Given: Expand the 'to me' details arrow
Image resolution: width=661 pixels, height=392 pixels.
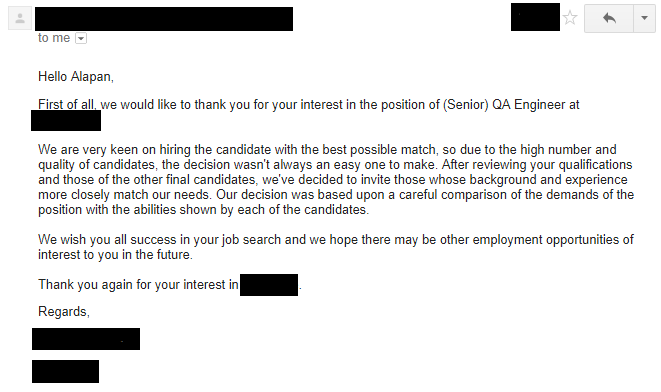Looking at the screenshot, I should pyautogui.click(x=81, y=38).
